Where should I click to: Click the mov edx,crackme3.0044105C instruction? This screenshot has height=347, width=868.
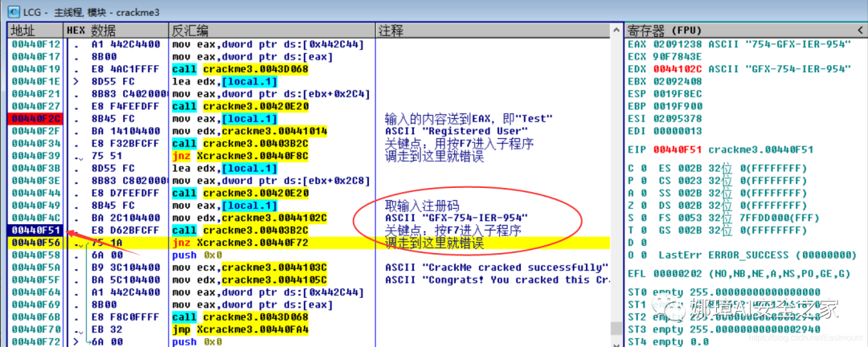point(249,280)
